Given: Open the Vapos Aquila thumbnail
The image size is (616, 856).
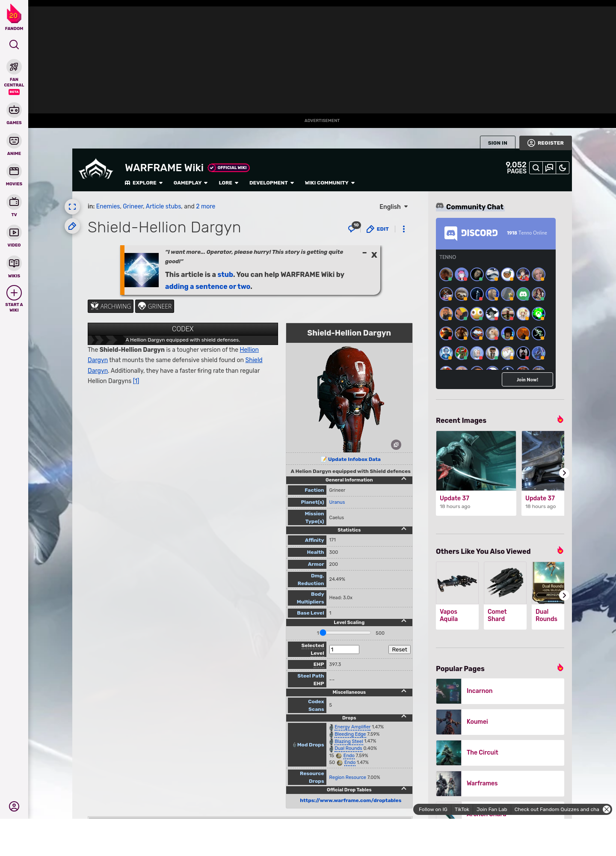Looking at the screenshot, I should click(457, 583).
